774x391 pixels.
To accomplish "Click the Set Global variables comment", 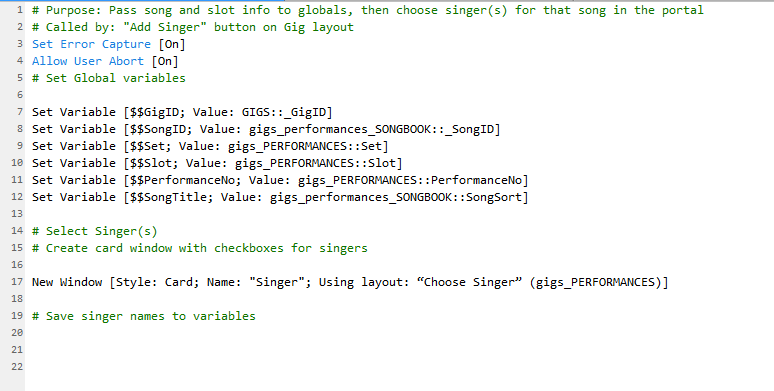I will 109,78.
